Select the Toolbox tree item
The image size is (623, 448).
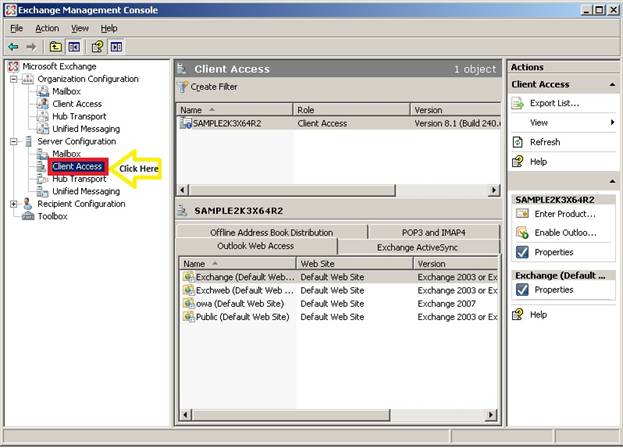click(52, 216)
